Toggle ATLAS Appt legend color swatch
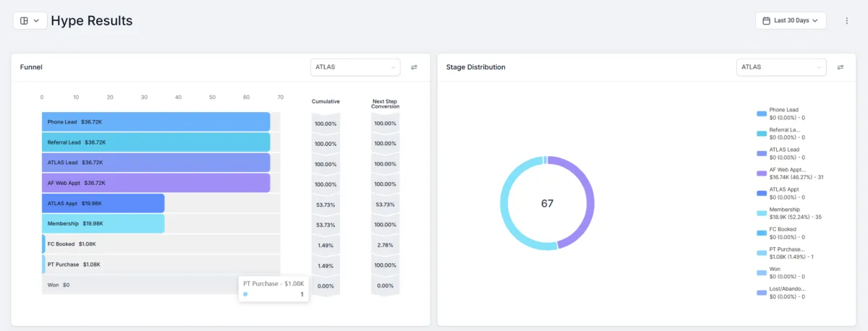Screen dimensions: 868x331 761,193
